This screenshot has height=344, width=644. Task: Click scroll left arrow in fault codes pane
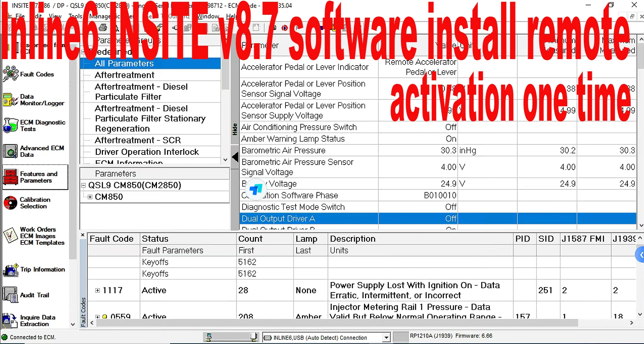pos(92,323)
